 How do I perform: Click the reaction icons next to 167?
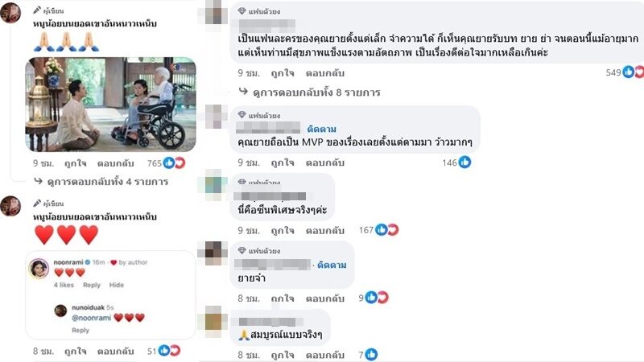coord(387,230)
